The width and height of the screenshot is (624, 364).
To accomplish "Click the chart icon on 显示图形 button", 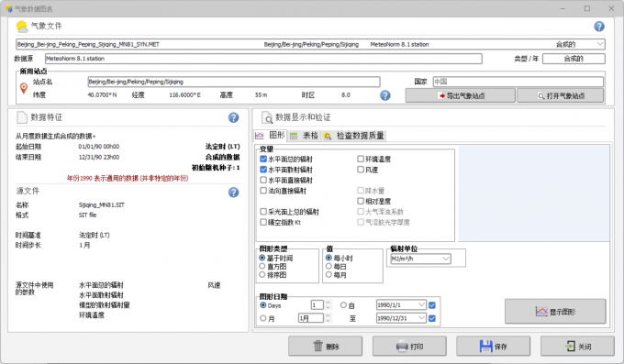I will [x=541, y=312].
